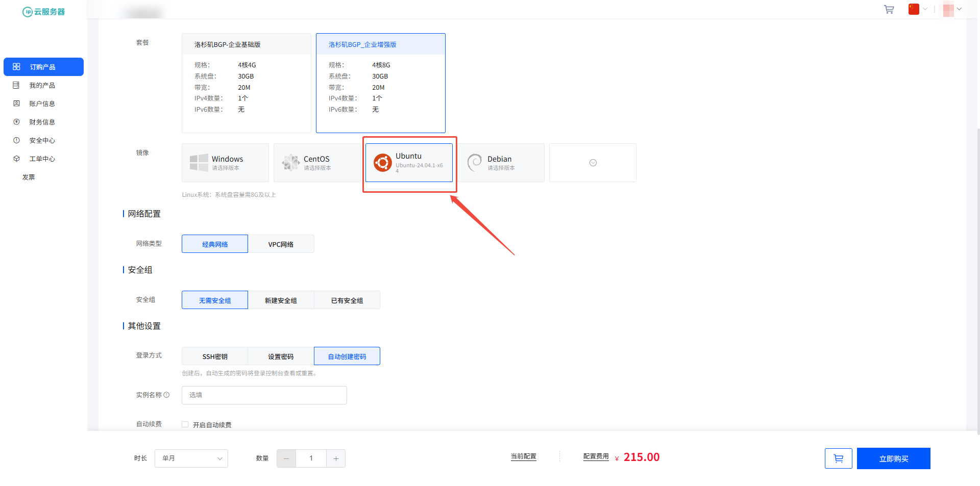
Task: Expand more image options dropdown box
Action: point(593,163)
